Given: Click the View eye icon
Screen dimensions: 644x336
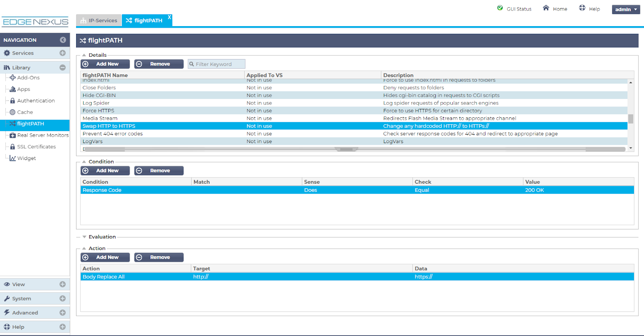Looking at the screenshot, I should 7,284.
